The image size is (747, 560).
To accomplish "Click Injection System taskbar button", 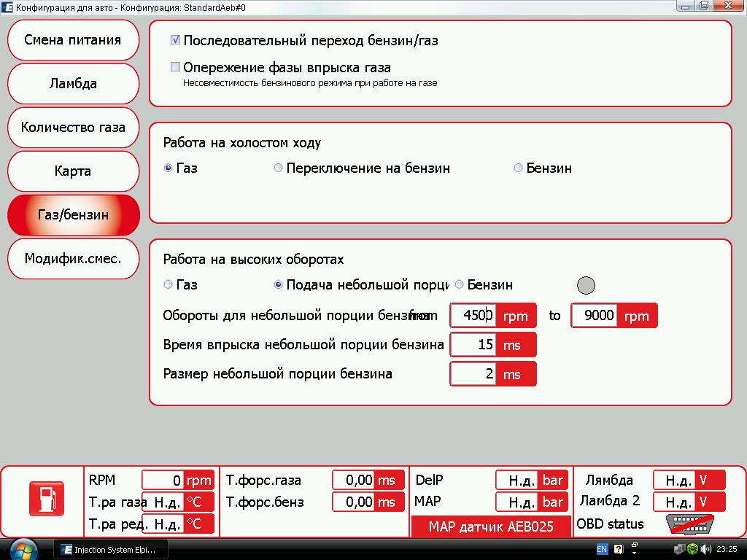I will coord(112,549).
